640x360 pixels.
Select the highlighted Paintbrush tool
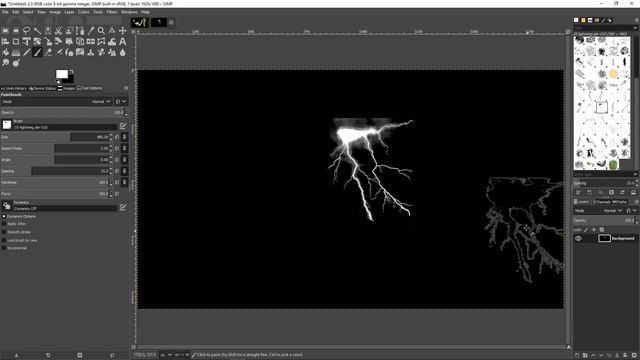pos(38,53)
